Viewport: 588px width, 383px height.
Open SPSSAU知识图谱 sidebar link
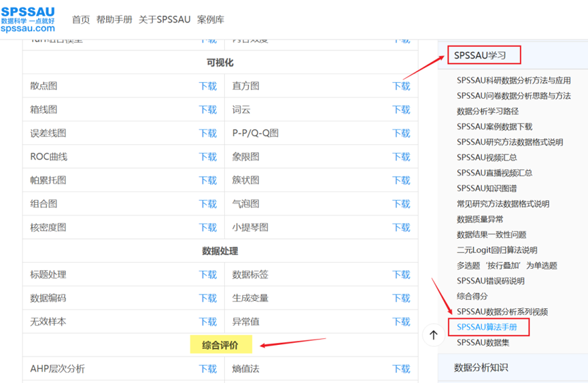487,188
